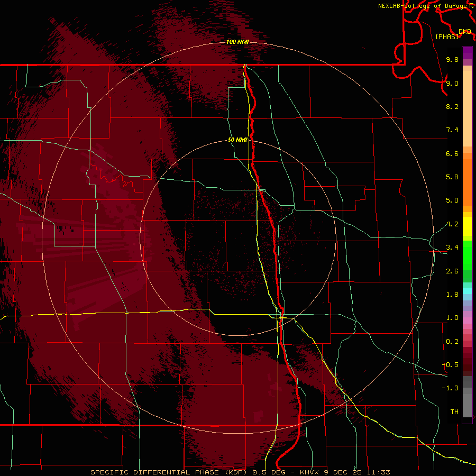The width and height of the screenshot is (476, 476).
Task: Click the "TH" threshold label on scale
Action: (454, 412)
